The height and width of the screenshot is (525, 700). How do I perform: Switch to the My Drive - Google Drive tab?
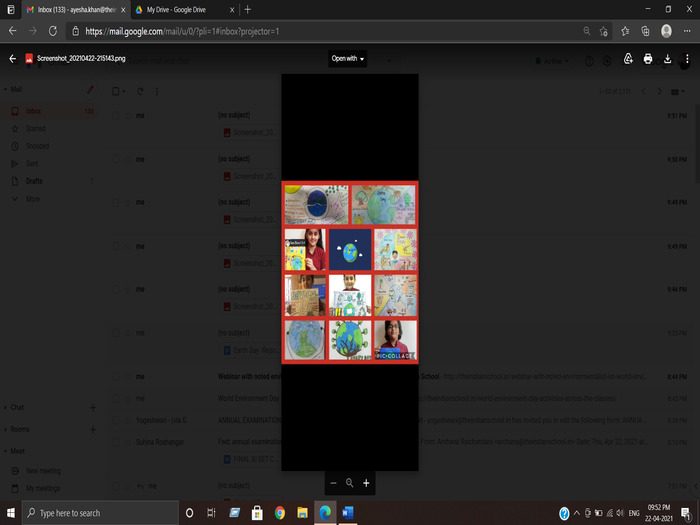(176, 9)
